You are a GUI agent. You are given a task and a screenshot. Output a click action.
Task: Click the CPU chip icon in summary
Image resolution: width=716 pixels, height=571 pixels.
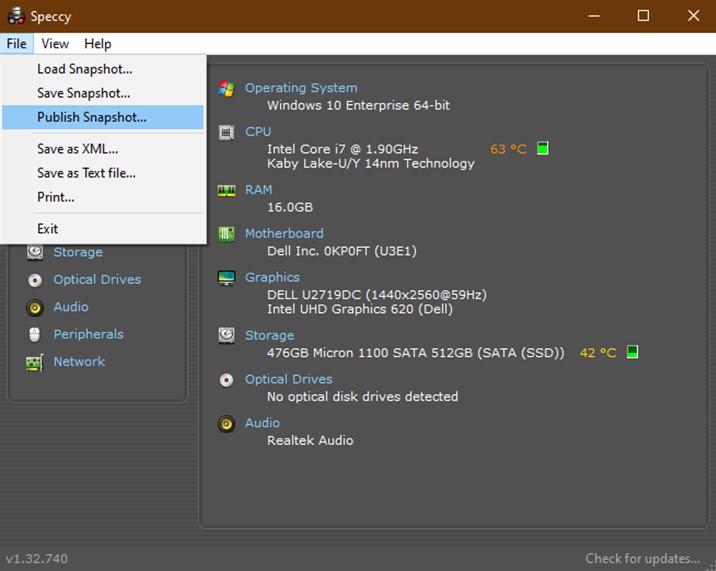pos(226,132)
